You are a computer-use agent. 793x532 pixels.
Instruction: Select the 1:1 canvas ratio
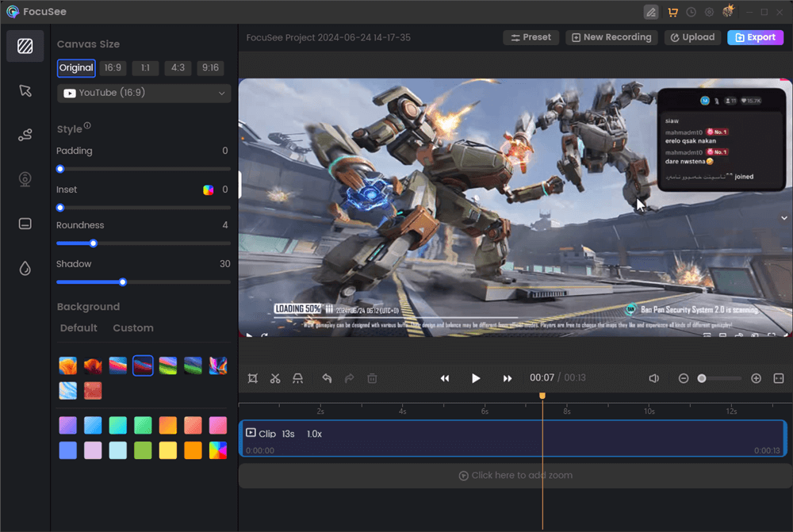(145, 67)
